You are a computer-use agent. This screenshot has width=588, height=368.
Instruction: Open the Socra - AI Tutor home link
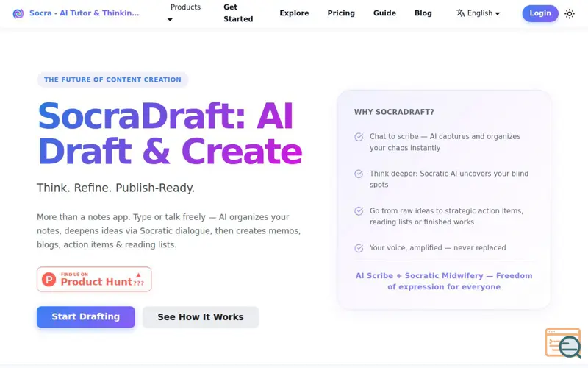pyautogui.click(x=76, y=13)
